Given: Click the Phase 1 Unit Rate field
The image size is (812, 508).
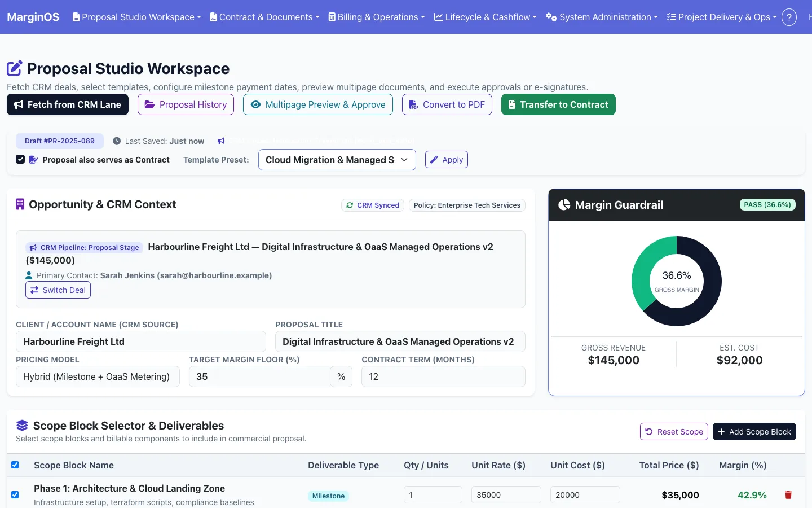Looking at the screenshot, I should [506, 495].
